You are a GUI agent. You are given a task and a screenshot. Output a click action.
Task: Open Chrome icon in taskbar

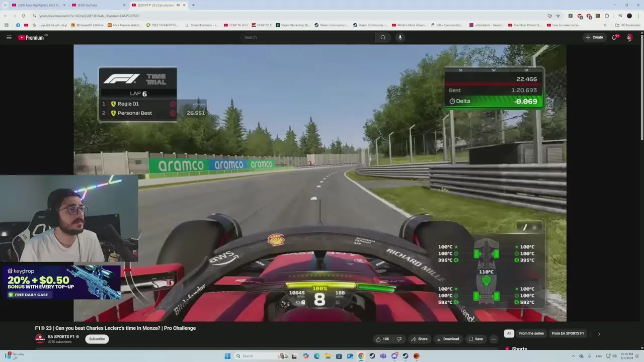coord(361,356)
